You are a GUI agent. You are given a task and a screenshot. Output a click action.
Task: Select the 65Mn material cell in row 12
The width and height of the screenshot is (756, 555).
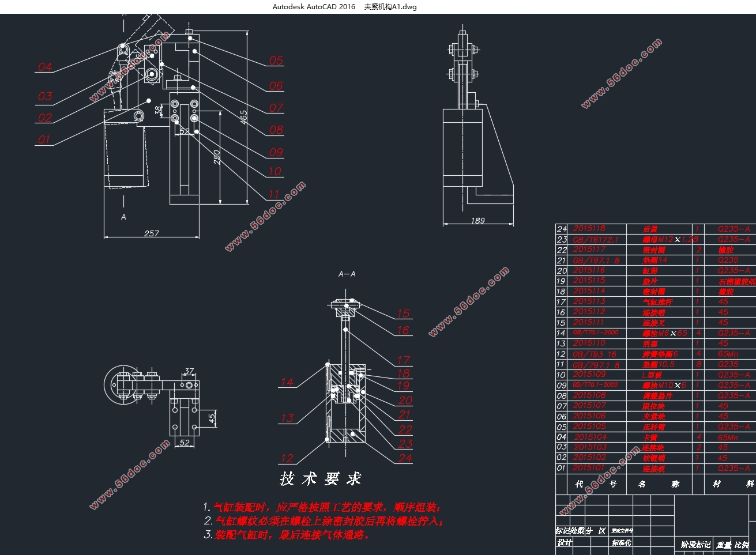pyautogui.click(x=727, y=354)
